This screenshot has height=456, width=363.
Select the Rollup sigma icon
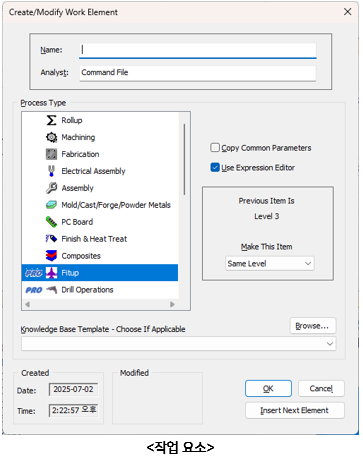coord(51,120)
